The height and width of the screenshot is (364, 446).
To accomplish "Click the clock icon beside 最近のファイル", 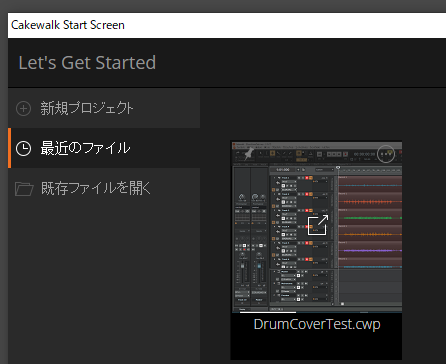I will tap(23, 148).
